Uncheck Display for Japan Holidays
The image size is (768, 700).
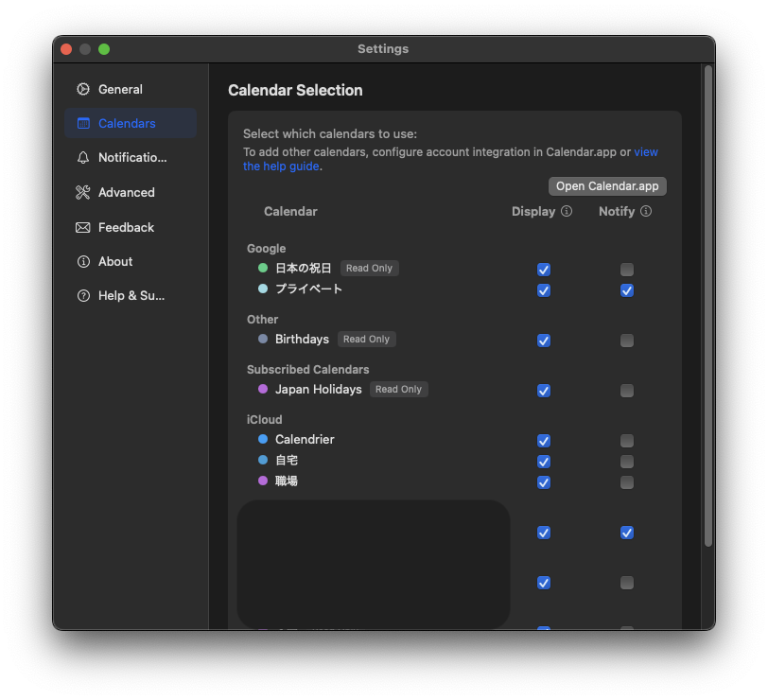click(544, 390)
